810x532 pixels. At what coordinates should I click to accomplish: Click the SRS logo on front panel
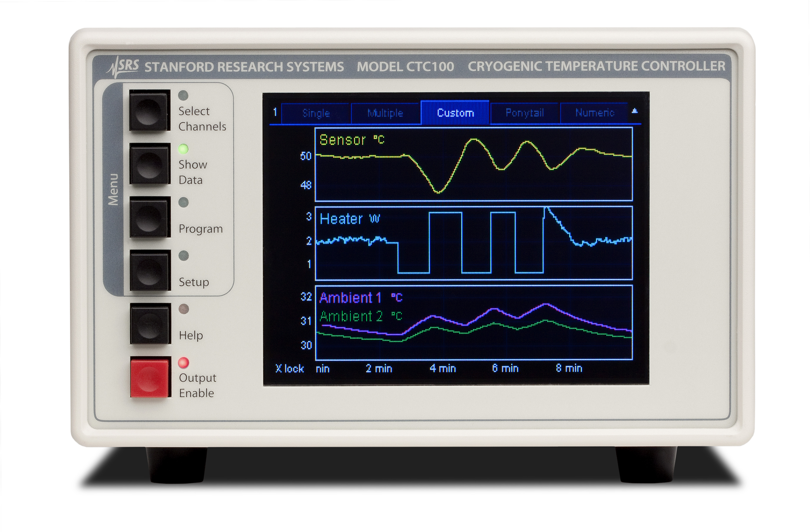coord(123,67)
